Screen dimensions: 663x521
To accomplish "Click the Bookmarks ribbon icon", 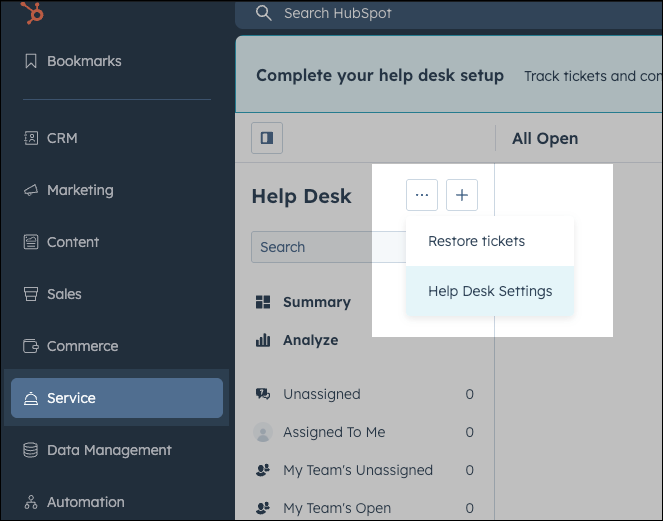I will 31,61.
